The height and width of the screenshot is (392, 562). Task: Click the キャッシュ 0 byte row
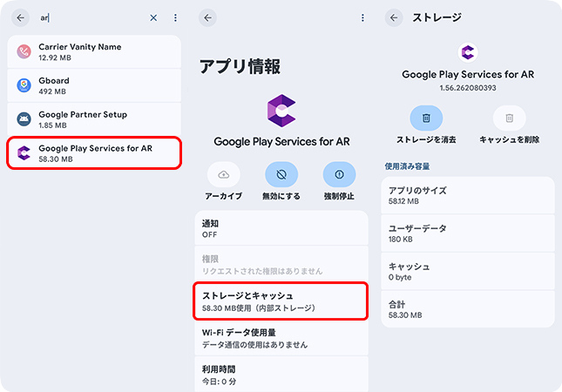click(x=468, y=271)
